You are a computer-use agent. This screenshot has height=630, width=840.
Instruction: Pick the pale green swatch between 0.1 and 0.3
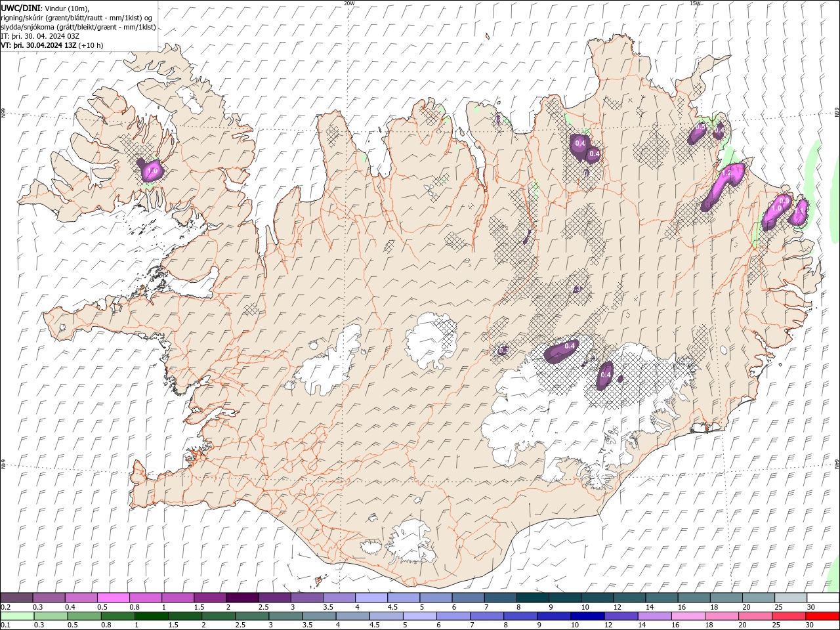point(17,616)
